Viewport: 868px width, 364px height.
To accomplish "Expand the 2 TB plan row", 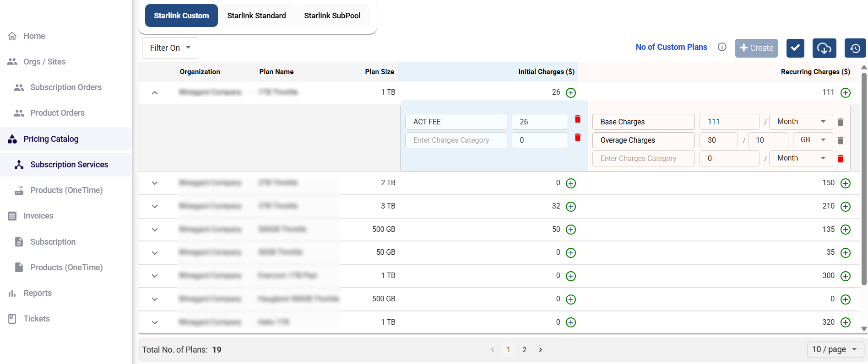I will pyautogui.click(x=155, y=183).
